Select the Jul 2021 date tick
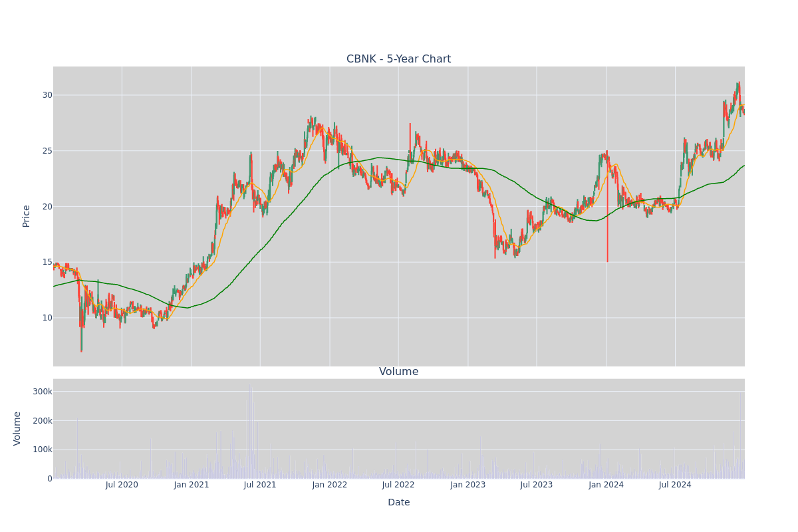Viewport: 798px width, 532px height. pos(260,485)
